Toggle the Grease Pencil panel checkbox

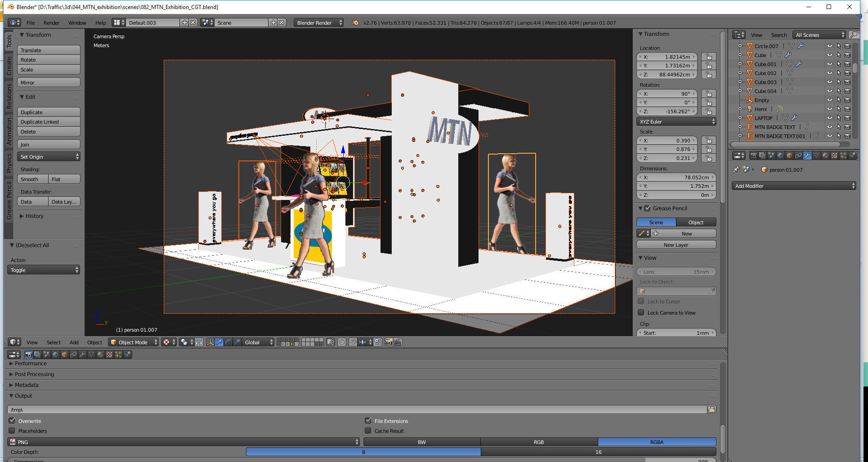click(x=648, y=208)
